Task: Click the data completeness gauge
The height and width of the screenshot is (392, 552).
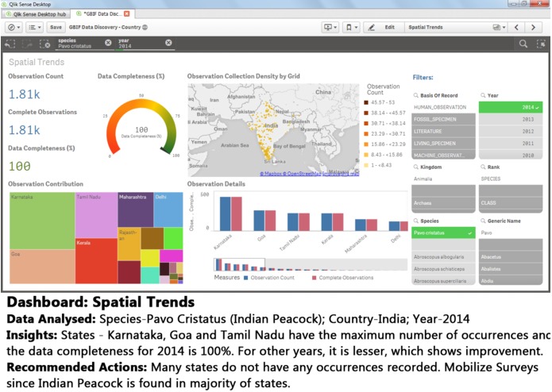Action: point(141,127)
